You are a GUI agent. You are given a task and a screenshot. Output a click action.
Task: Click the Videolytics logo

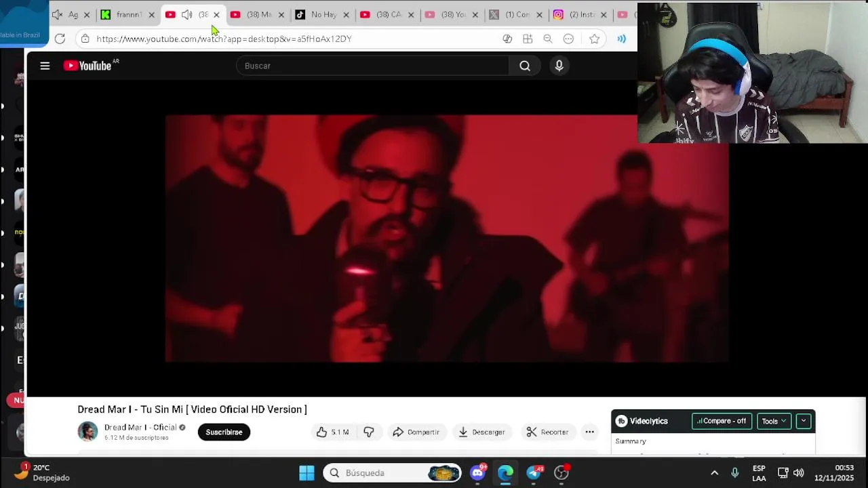(642, 421)
